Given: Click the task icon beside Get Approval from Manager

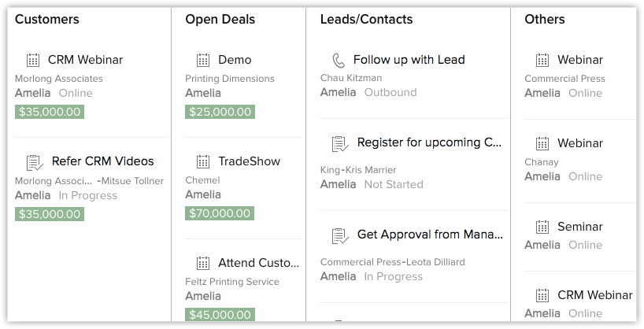Looking at the screenshot, I should (340, 235).
